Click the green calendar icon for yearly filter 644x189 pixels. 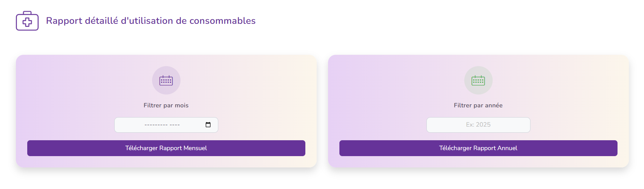pos(478,81)
